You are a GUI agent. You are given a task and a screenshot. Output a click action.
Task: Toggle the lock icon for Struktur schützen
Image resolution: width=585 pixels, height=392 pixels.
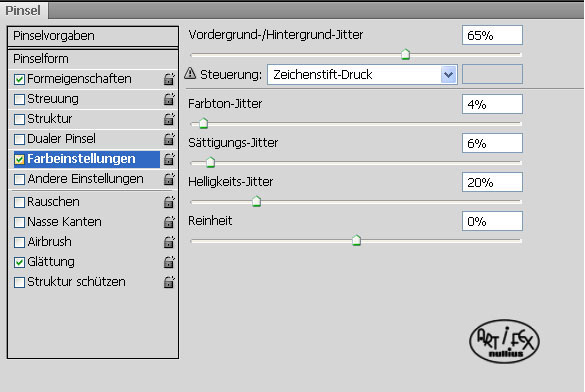click(169, 282)
